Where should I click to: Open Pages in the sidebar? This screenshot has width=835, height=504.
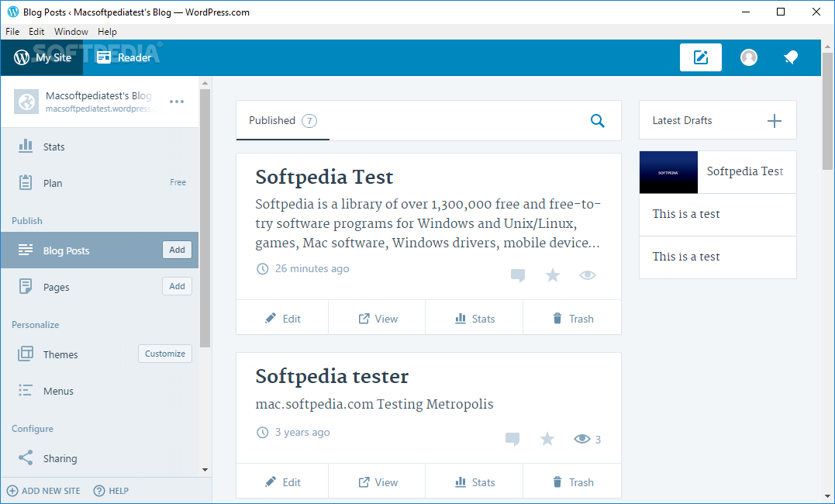[99, 287]
